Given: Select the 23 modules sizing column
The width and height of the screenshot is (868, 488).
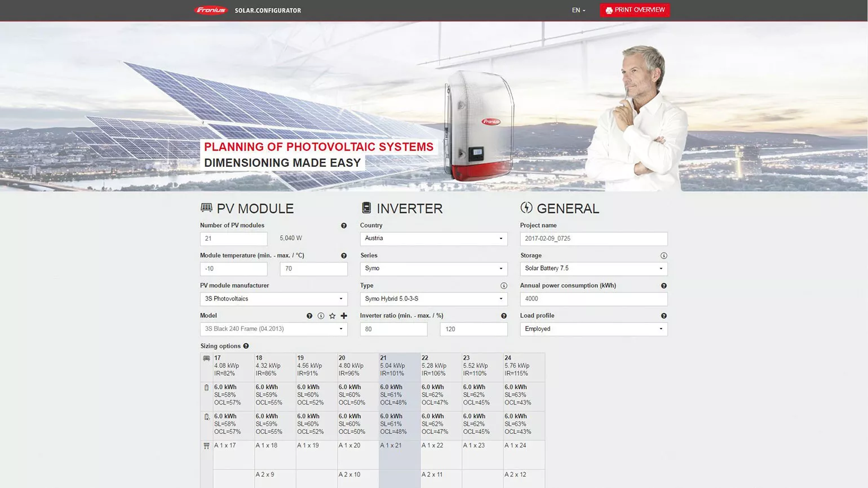Looking at the screenshot, I should pyautogui.click(x=482, y=367).
